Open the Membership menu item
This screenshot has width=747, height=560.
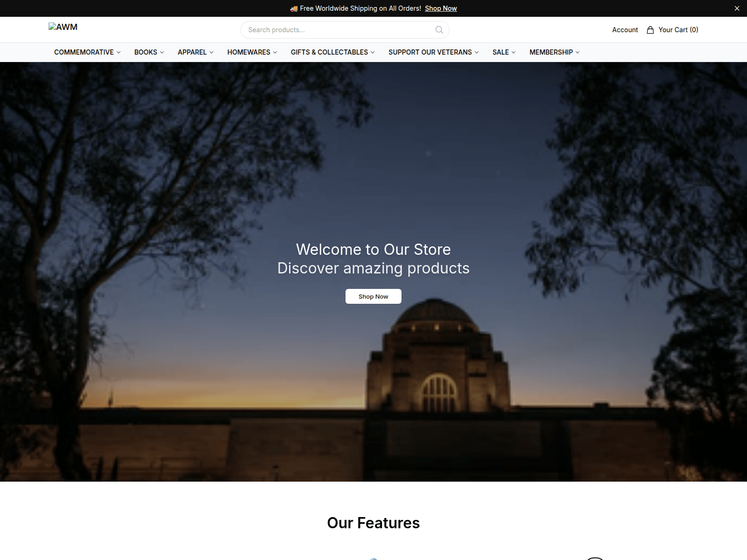pyautogui.click(x=554, y=52)
